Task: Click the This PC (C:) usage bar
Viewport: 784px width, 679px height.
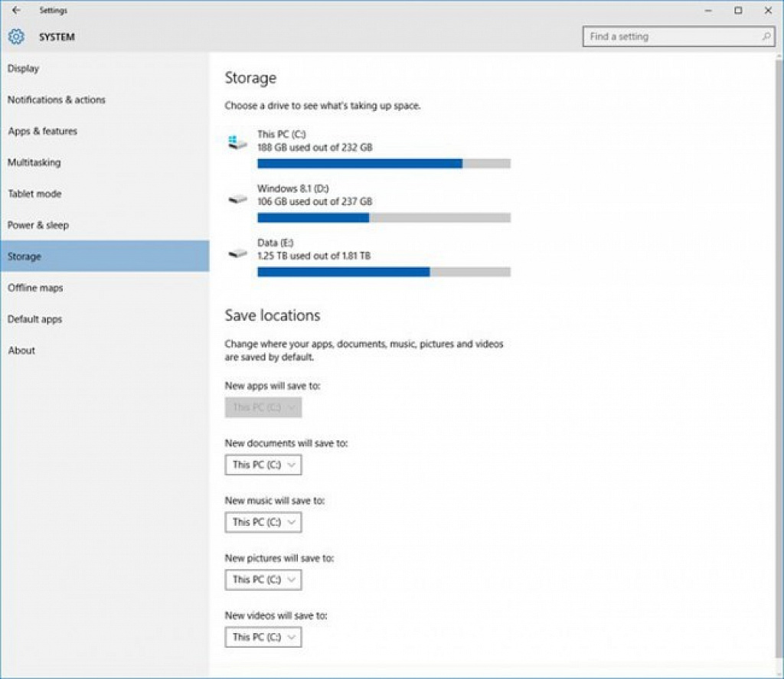Action: point(384,164)
